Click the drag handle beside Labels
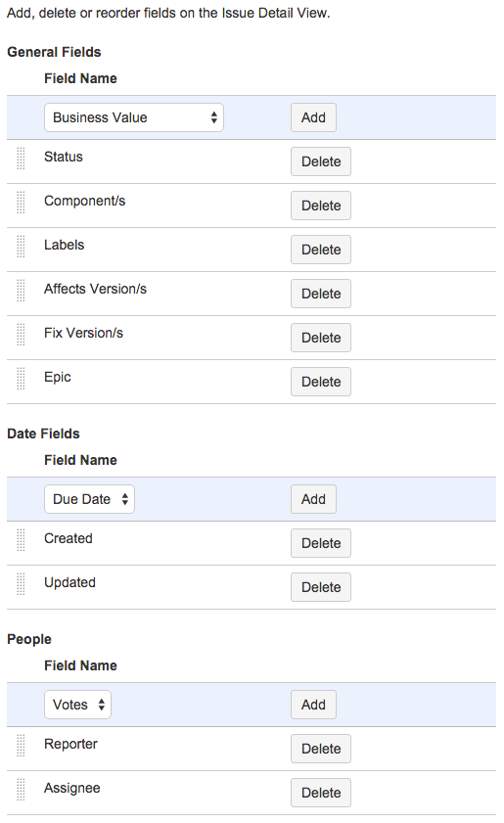Viewport: 504px width, 823px height. tap(21, 247)
